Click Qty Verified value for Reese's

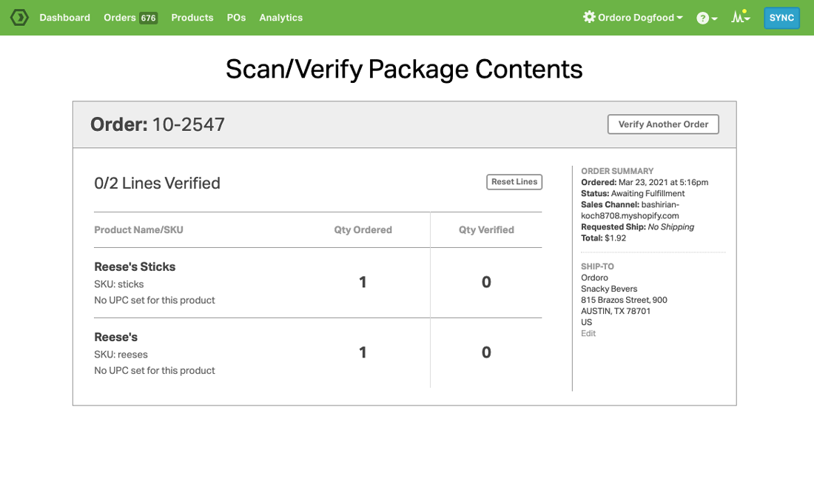coord(486,352)
